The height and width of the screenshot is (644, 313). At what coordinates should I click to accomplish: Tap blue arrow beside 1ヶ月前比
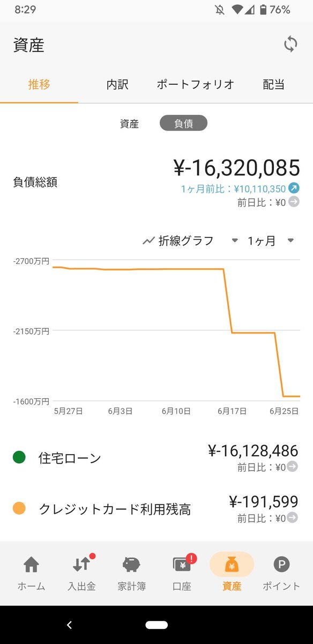[x=294, y=188]
